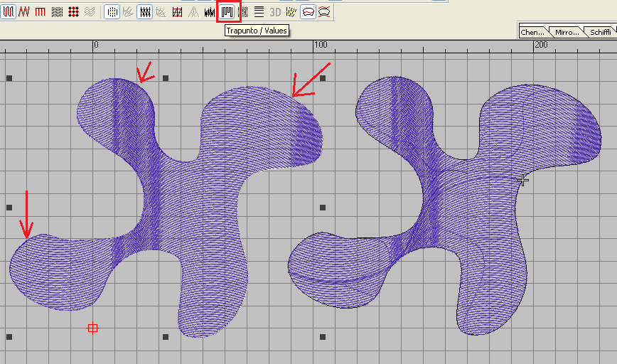Toggle the dotted stitch-points display button
This screenshot has width=617, height=364.
[x=112, y=11]
